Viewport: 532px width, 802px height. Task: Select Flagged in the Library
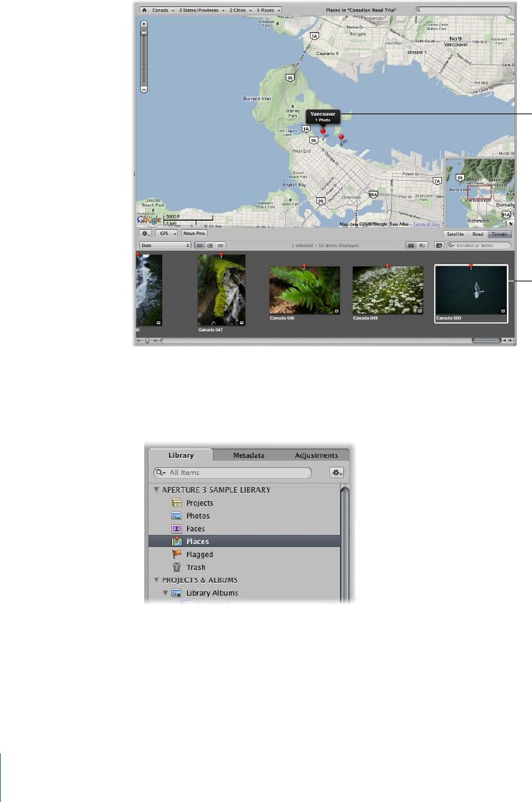244,554
